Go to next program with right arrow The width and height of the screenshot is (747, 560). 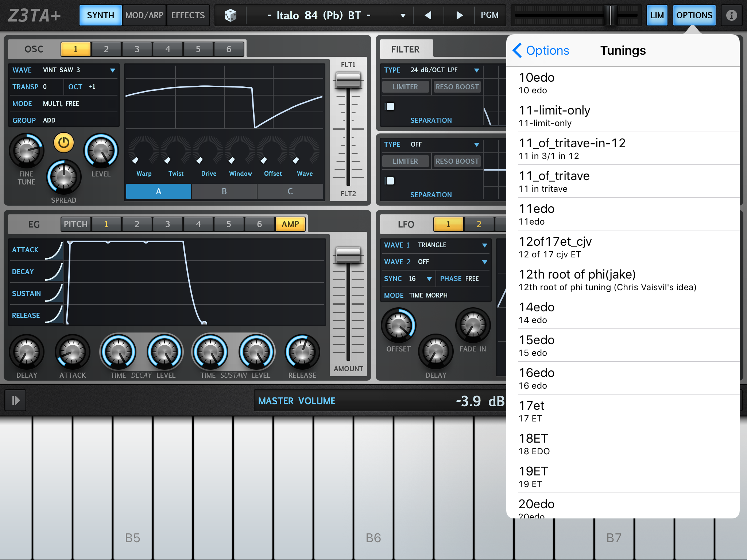pyautogui.click(x=459, y=15)
